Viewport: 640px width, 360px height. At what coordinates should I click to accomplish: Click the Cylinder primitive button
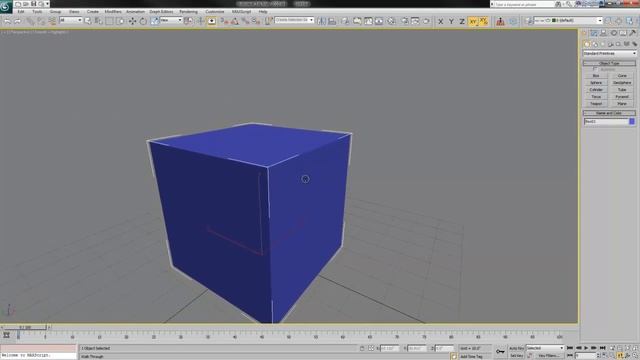596,89
